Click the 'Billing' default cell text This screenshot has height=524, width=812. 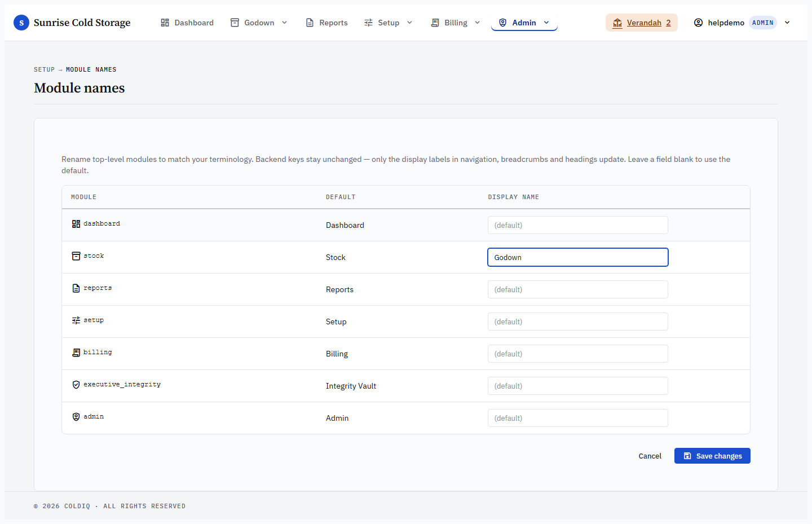pyautogui.click(x=337, y=354)
